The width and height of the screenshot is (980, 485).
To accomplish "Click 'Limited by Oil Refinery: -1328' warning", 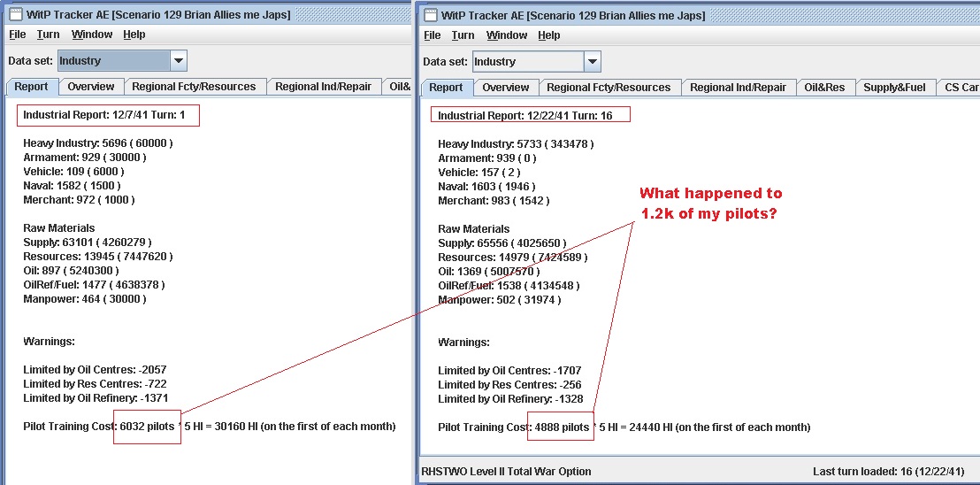I will click(510, 399).
